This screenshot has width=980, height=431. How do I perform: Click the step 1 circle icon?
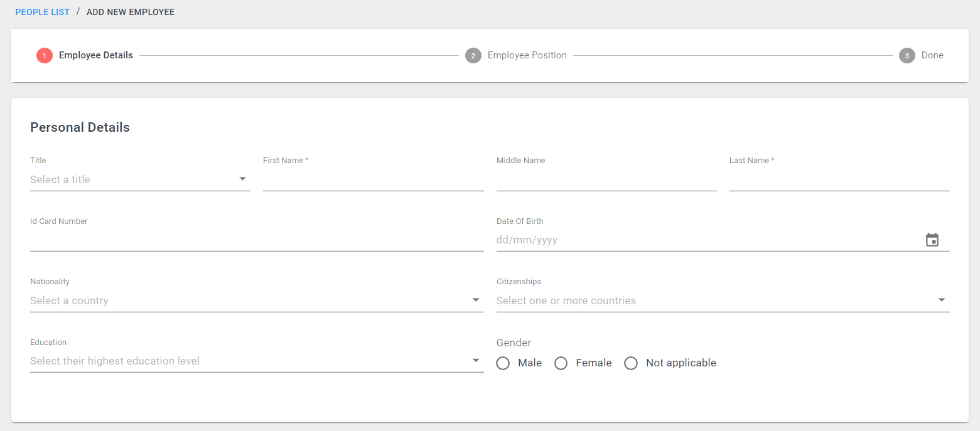coord(45,56)
